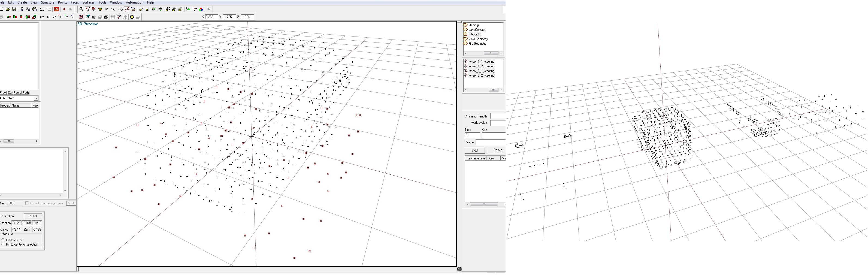Click the Undo arrow icon

(42, 9)
